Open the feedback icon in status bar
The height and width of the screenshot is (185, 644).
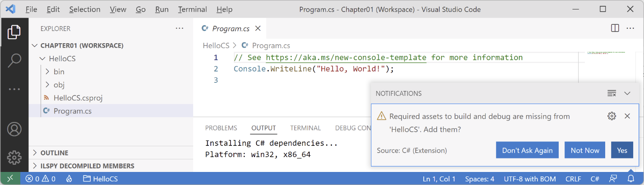click(x=613, y=179)
